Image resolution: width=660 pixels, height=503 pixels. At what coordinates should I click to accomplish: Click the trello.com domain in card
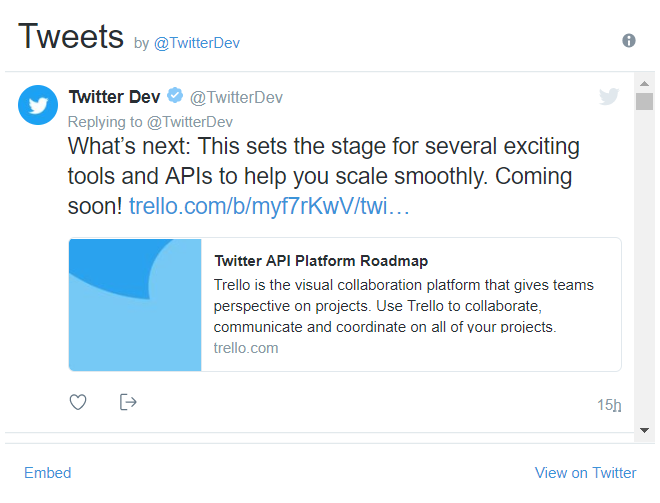pyautogui.click(x=246, y=348)
